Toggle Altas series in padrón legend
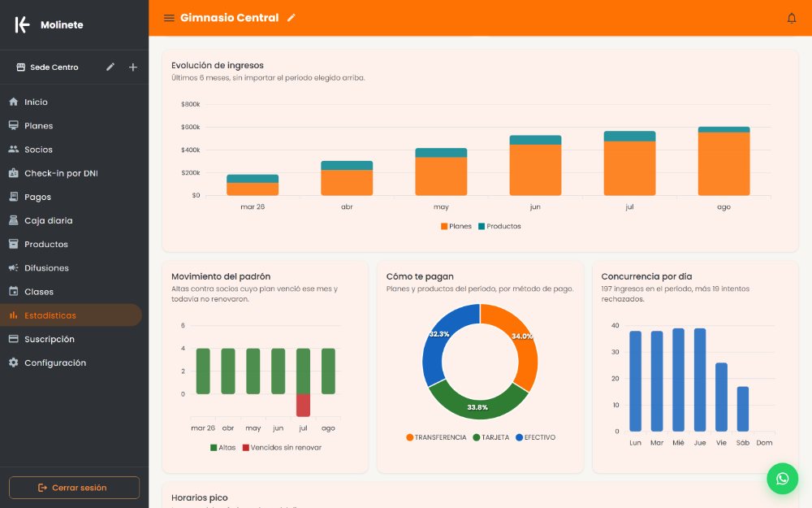Image resolution: width=812 pixels, height=508 pixels. click(x=223, y=448)
